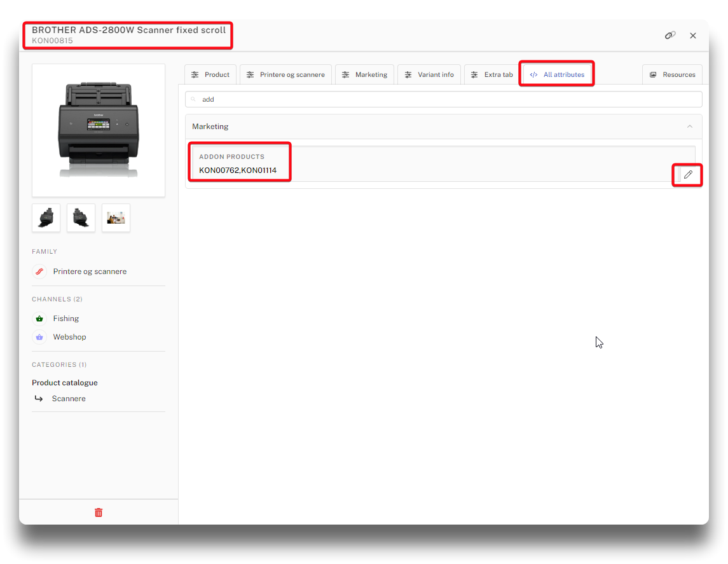Screen dimensions: 728x564
Task: Switch to the Variant info tab
Action: (429, 74)
